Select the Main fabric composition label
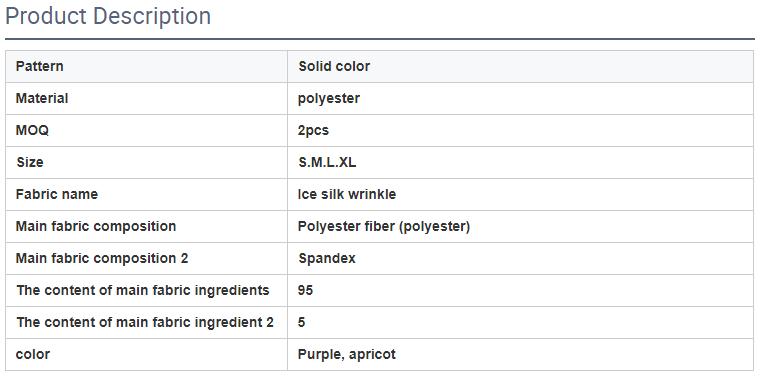This screenshot has width=767, height=376. [x=96, y=226]
